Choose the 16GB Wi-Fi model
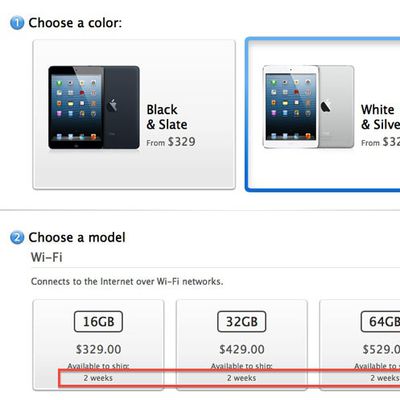The height and width of the screenshot is (400, 400). (98, 345)
